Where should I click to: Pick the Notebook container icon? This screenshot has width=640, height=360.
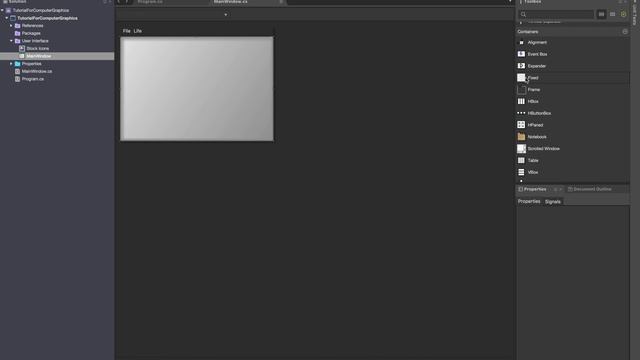tap(521, 137)
